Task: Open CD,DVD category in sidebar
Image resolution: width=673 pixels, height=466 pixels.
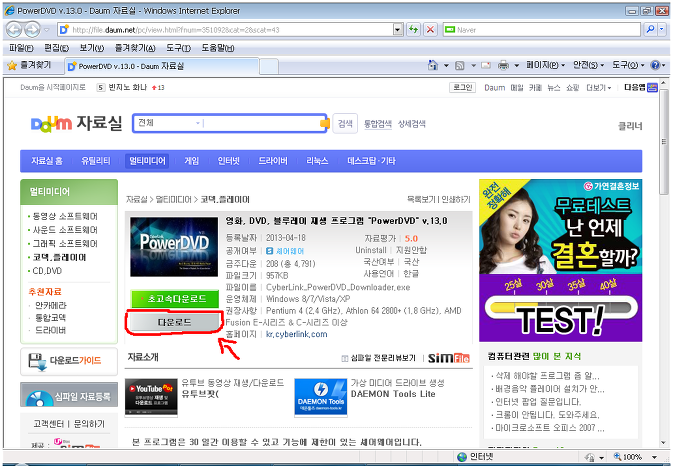Action: point(47,271)
